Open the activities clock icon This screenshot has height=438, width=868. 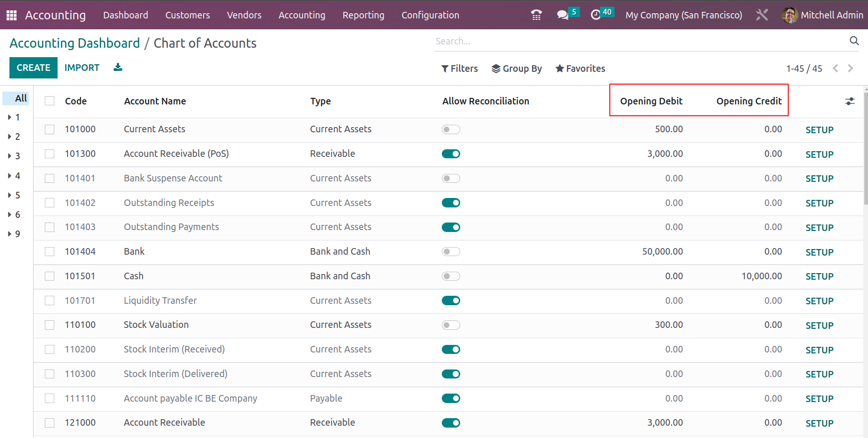(596, 15)
